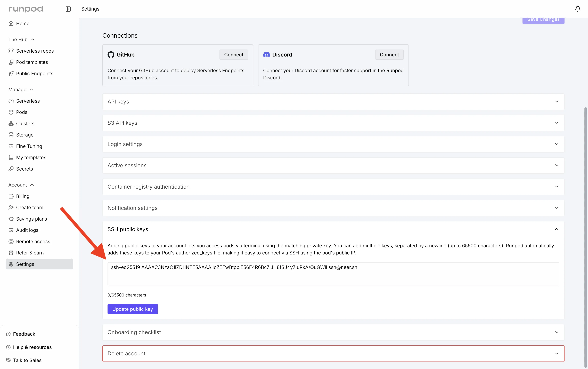The image size is (588, 369).
Task: Click the Talk to Sales icon
Action: 8,360
